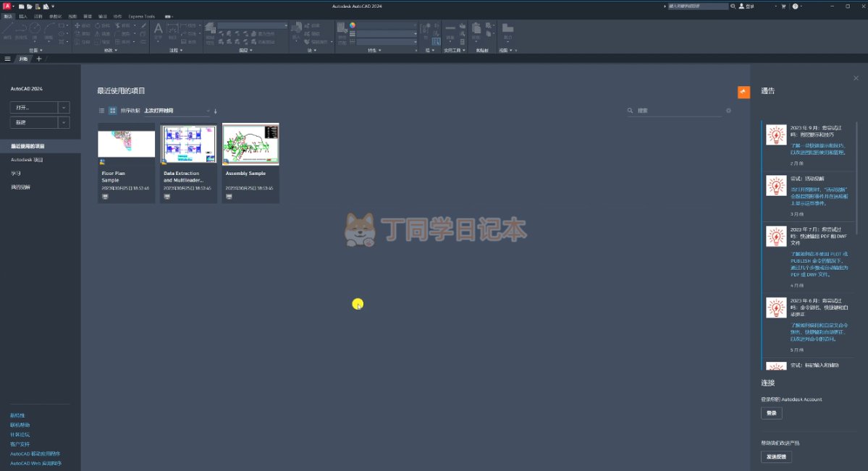Screen dimensions: 868x471
Task: Reverse sort order with arrow icon
Action: tap(215, 111)
